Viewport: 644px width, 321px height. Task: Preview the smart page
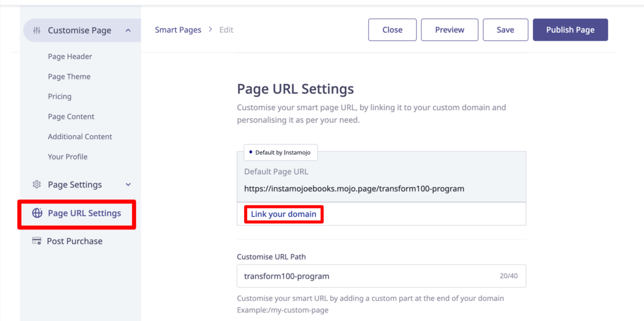point(449,29)
